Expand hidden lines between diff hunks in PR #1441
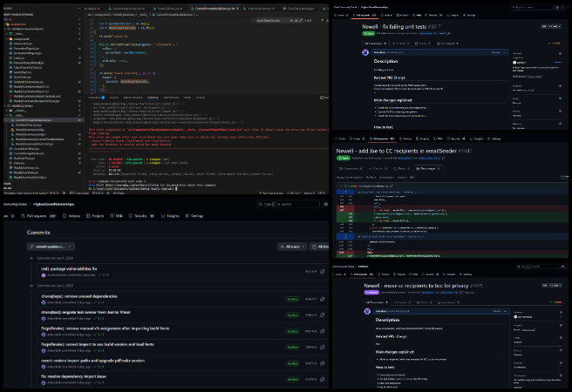The image size is (572, 392). (346, 236)
